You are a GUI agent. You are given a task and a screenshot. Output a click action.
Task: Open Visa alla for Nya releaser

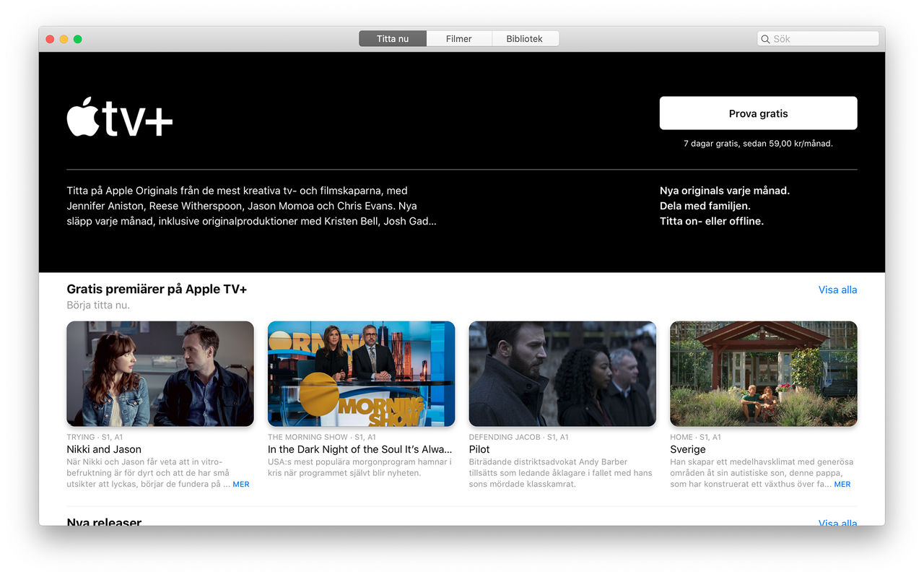coord(837,522)
